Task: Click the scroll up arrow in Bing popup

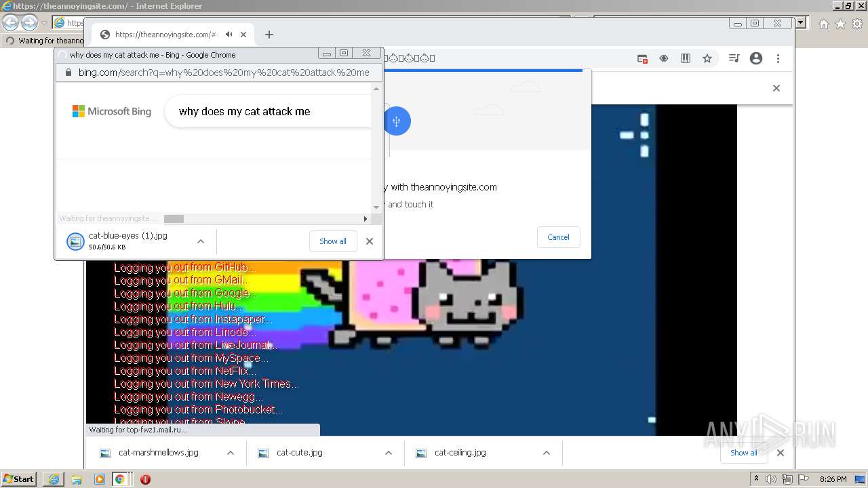Action: point(376,89)
